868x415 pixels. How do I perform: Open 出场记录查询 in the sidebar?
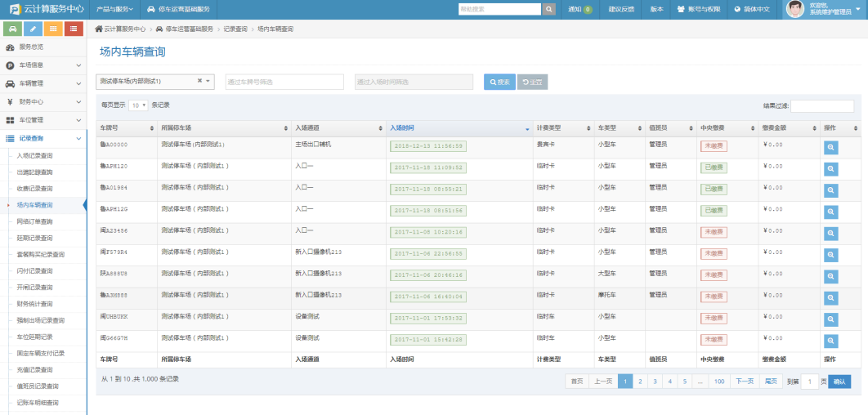coord(34,172)
